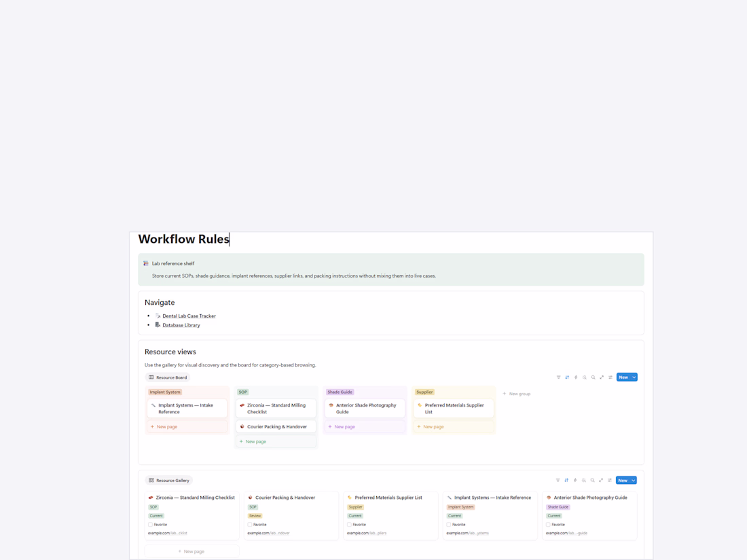The width and height of the screenshot is (747, 560).
Task: Click the plus icon beside New group
Action: (x=505, y=394)
